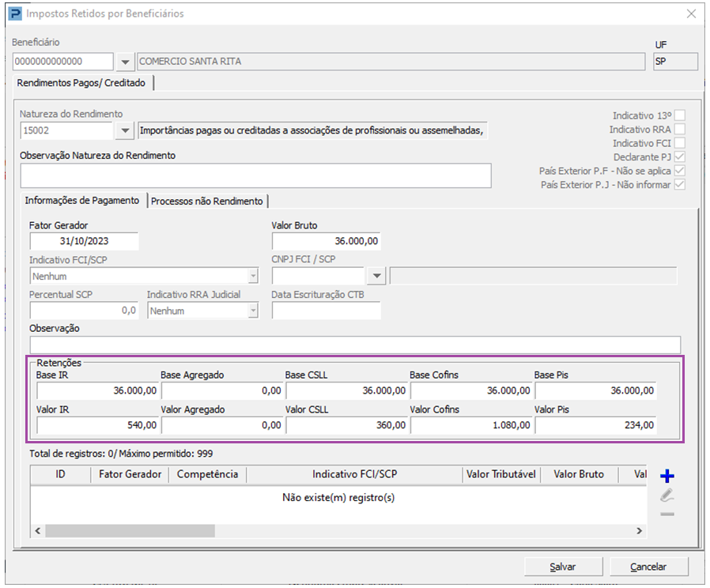The width and height of the screenshot is (710, 588).
Task: Click the Fator Gerador date field
Action: tap(84, 241)
